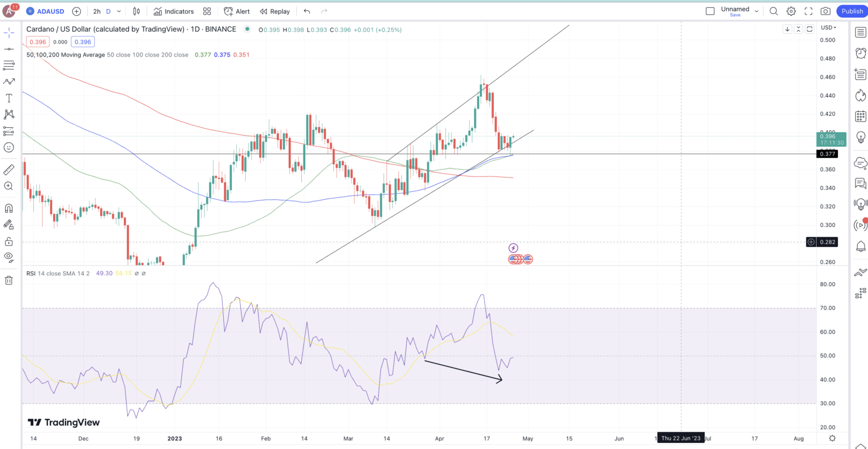Start Replay mode
The width and height of the screenshot is (868, 449).
coord(275,11)
